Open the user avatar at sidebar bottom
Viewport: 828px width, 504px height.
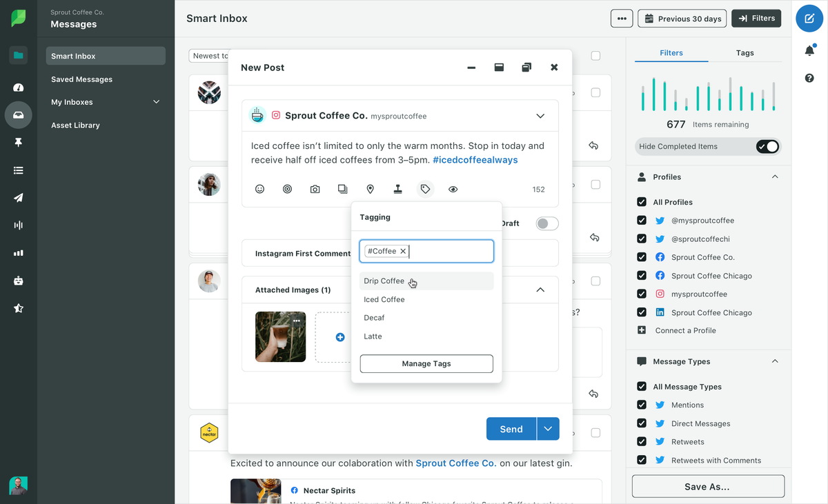19,485
